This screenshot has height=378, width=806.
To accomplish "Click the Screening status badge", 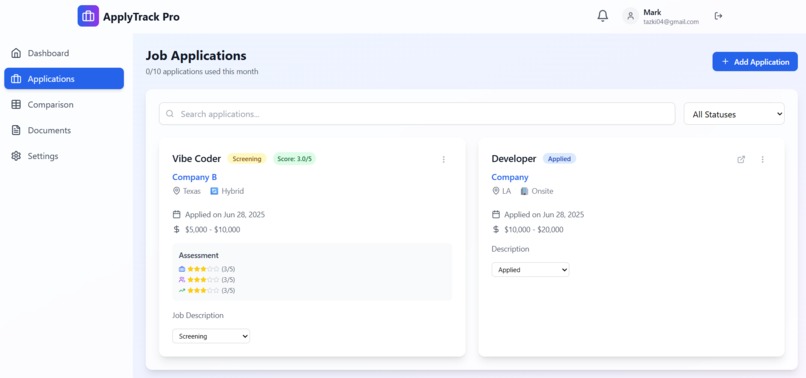I will pyautogui.click(x=247, y=159).
